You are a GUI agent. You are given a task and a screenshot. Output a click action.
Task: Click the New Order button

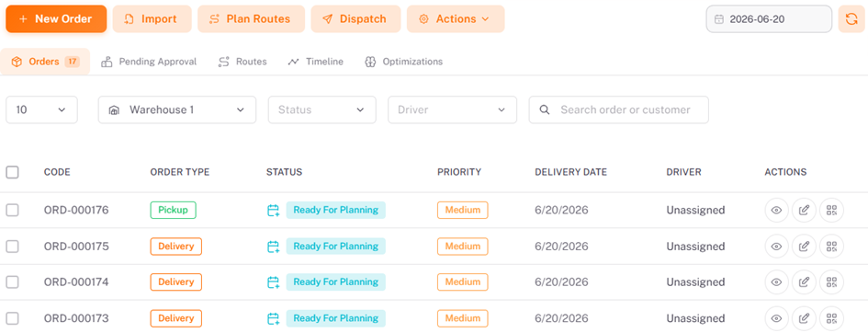click(56, 18)
